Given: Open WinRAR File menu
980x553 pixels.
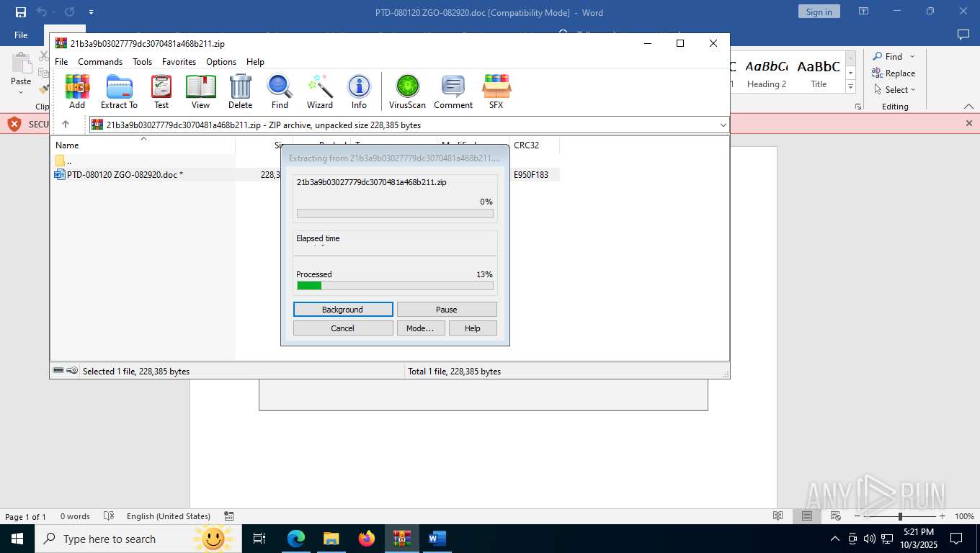Looking at the screenshot, I should [x=61, y=62].
